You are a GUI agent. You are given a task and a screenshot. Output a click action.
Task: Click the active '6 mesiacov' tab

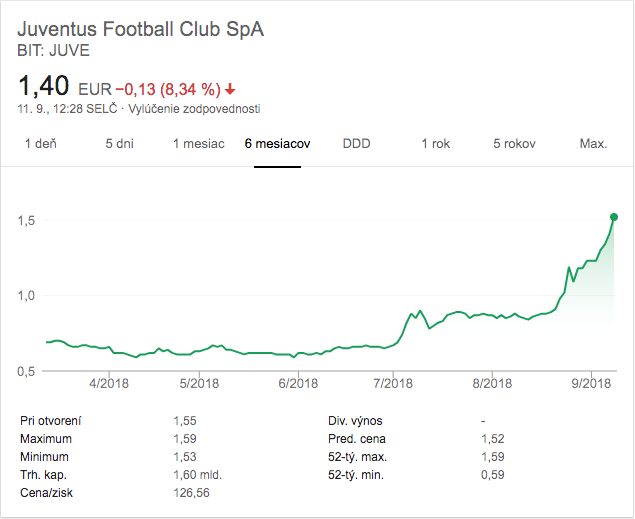(277, 144)
